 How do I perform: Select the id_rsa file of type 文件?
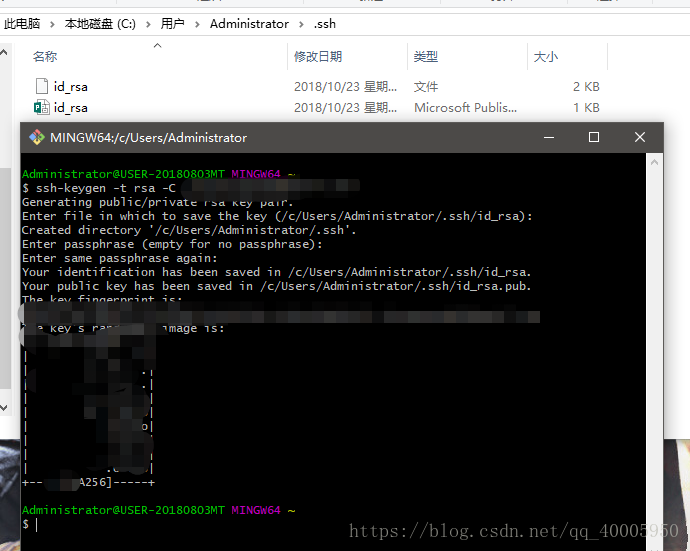tap(317, 86)
